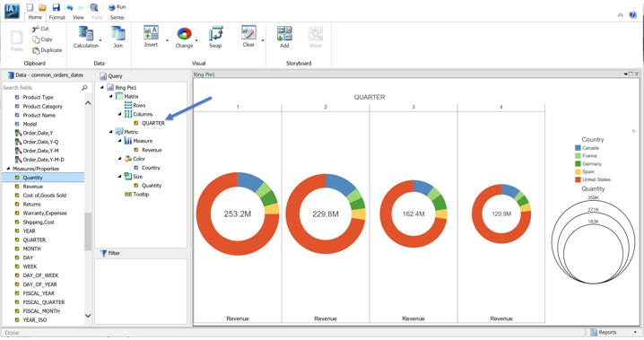Switch to the View ribbon tab
Screen dimensions: 644x340
78,17
